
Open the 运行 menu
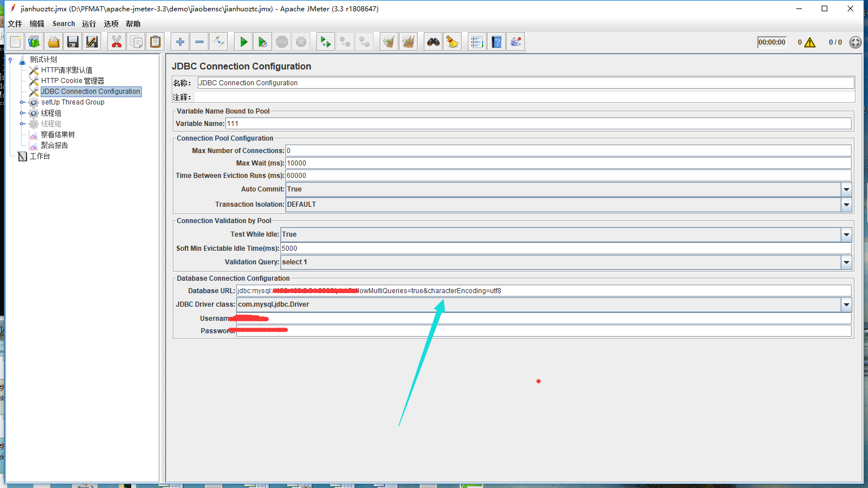pos(89,24)
